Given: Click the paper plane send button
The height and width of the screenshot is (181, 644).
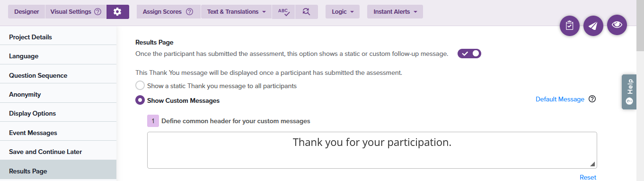Looking at the screenshot, I should [593, 26].
